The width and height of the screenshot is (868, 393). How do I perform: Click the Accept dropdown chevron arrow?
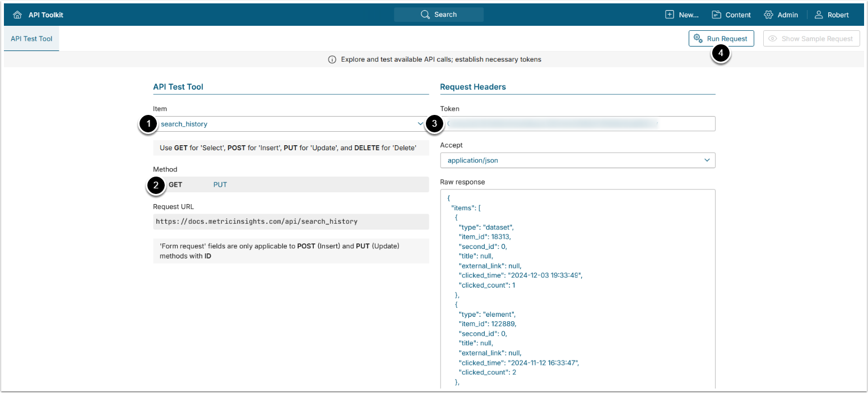click(x=707, y=160)
